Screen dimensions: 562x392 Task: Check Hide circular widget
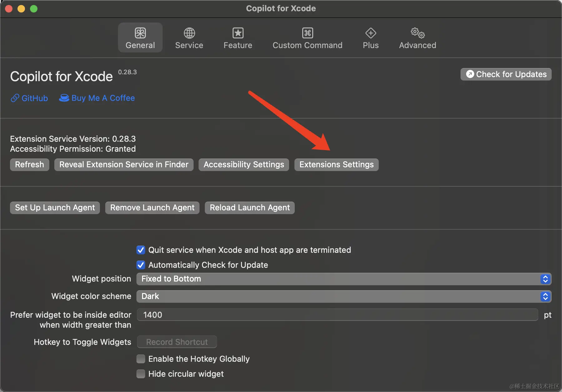coord(141,374)
